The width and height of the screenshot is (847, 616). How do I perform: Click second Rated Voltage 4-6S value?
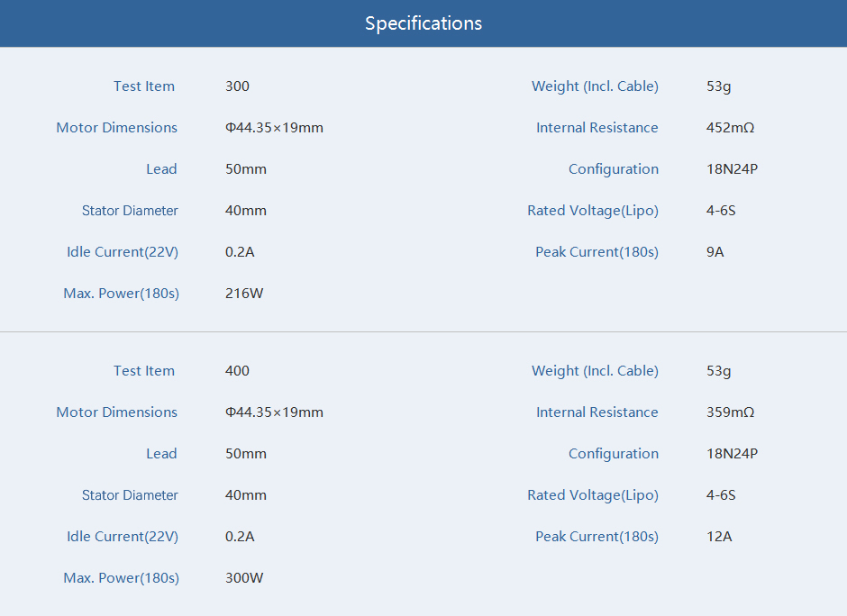721,495
